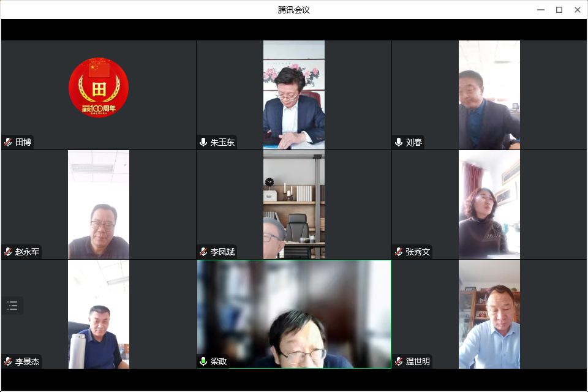The height and width of the screenshot is (392, 588).
Task: Click the muted microphone icon beside 田博
Action: (9, 142)
